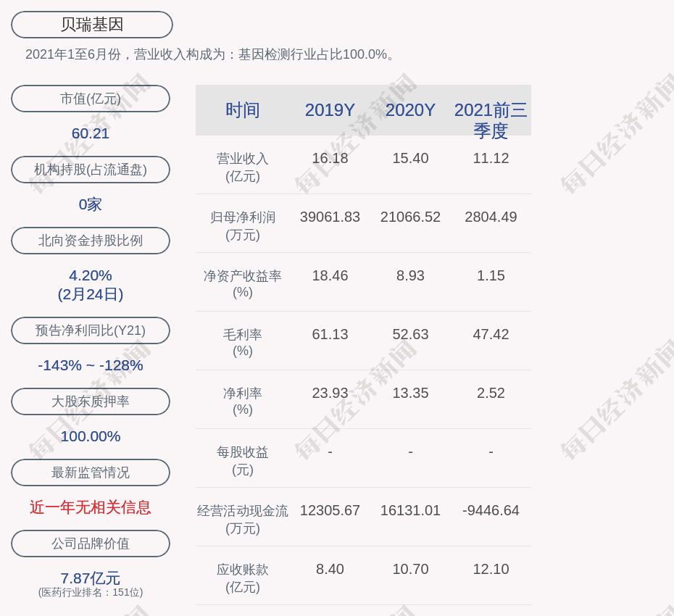Click the 2019Y column header
Viewport: 674px width, 616px height.
(x=330, y=110)
